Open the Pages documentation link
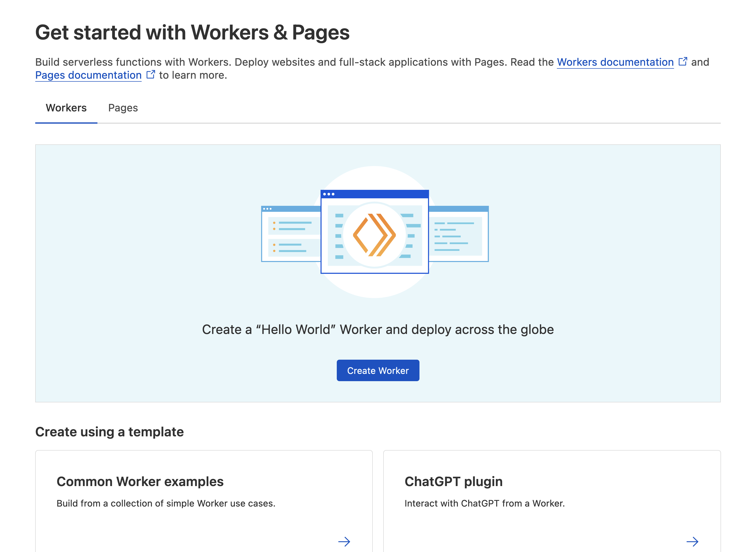 click(89, 75)
